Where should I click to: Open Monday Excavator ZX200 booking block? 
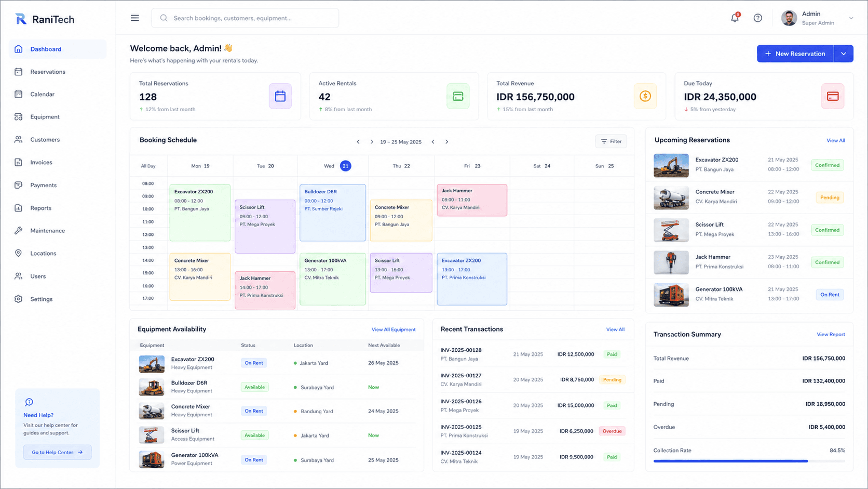point(200,213)
